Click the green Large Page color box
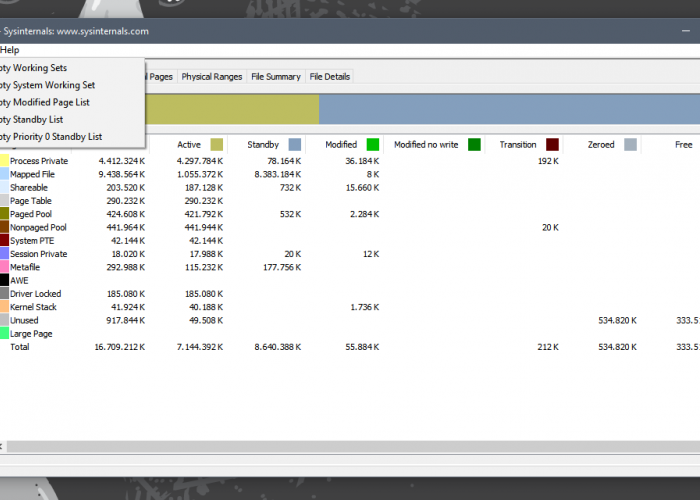700x500 pixels. (x=4, y=333)
